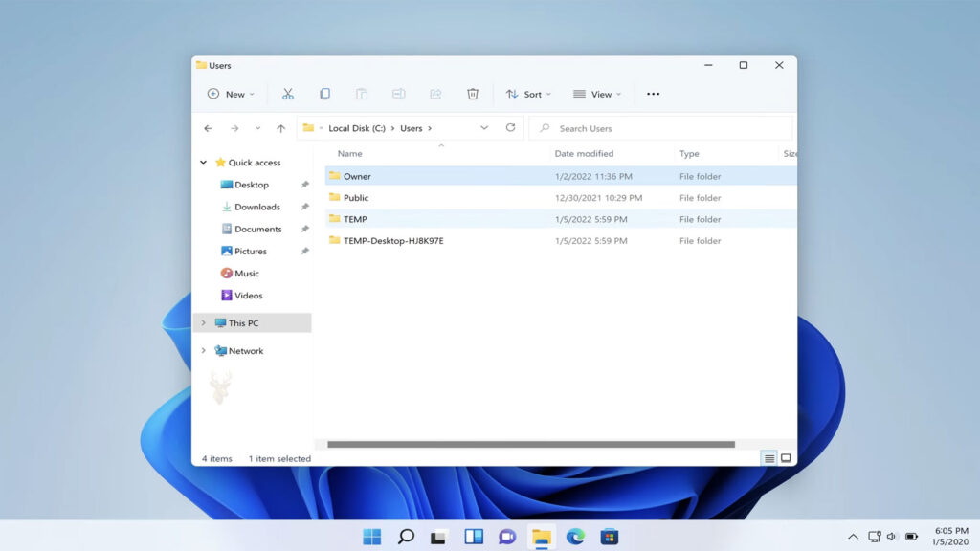The height and width of the screenshot is (551, 980).
Task: Click the 1/2/2022 11:36 PM date cell
Action: pos(593,176)
